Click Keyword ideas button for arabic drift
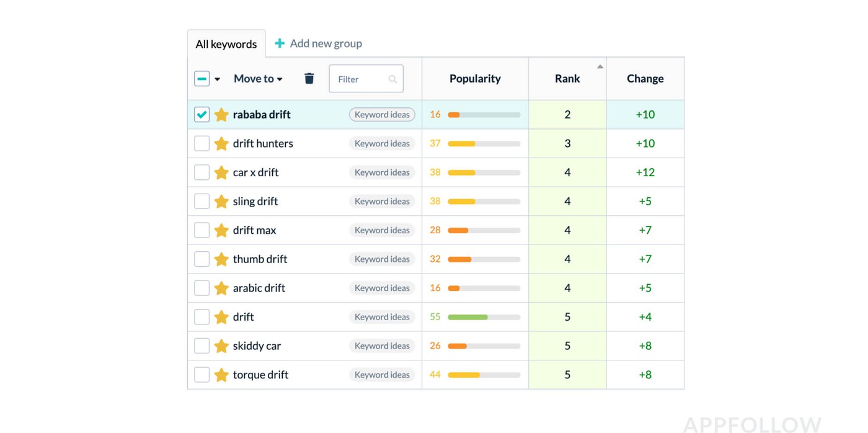Image resolution: width=868 pixels, height=433 pixels. point(382,288)
